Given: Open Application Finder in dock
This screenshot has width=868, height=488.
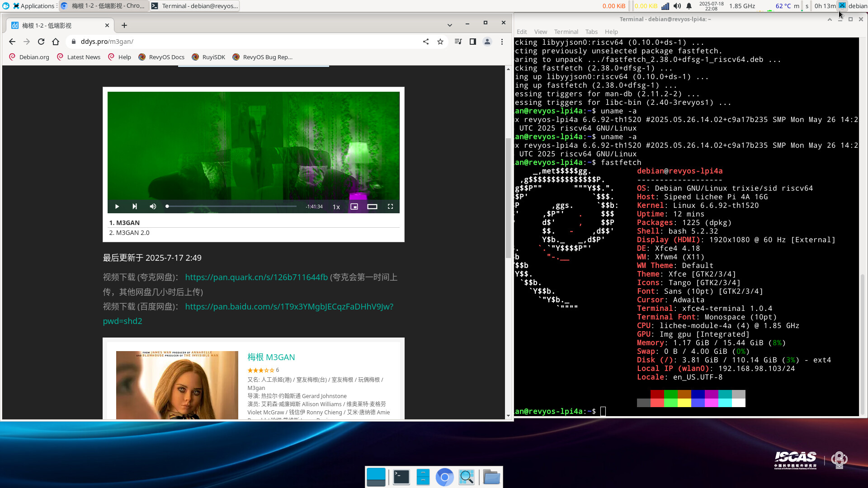Looking at the screenshot, I should [x=466, y=477].
